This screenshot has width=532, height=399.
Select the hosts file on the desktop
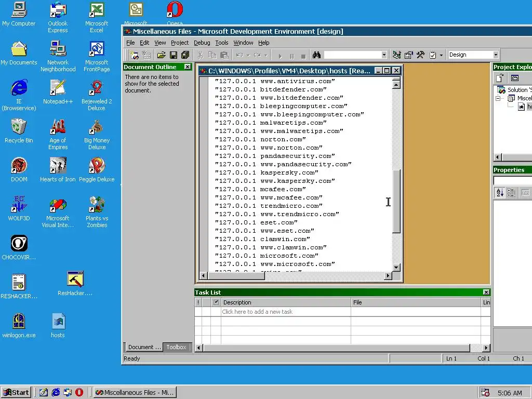(58, 326)
